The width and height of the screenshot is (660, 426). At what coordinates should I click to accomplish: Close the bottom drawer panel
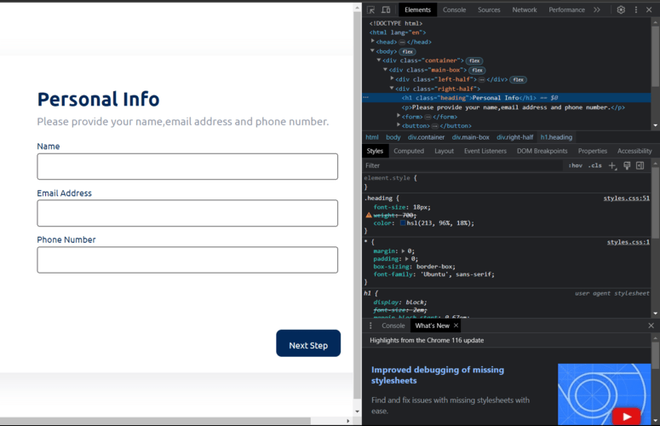[651, 325]
